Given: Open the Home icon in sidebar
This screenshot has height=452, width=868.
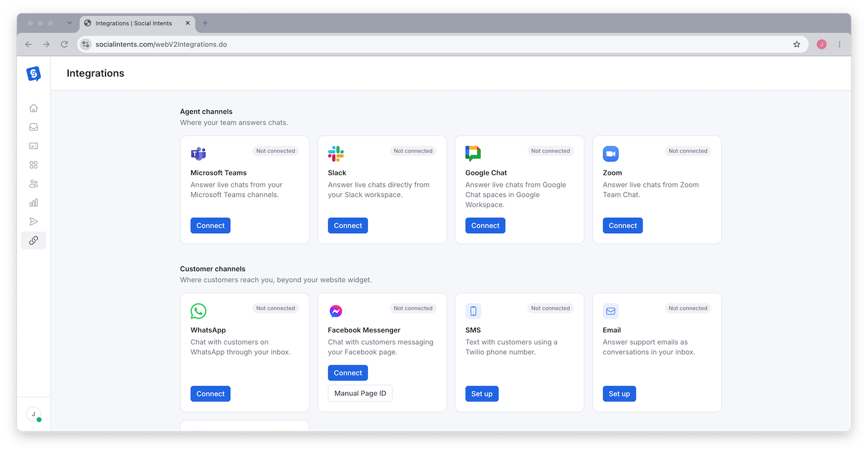Looking at the screenshot, I should tap(34, 108).
